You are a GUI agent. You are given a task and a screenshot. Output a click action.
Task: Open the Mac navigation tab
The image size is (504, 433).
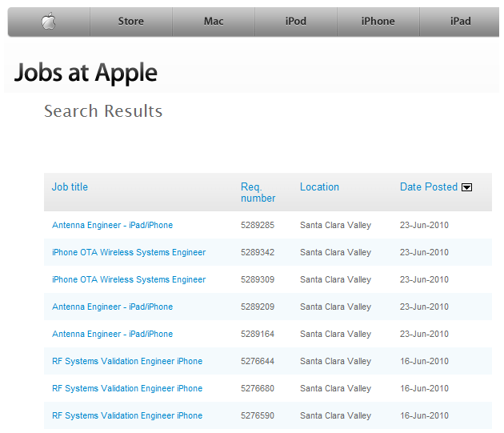pos(214,22)
